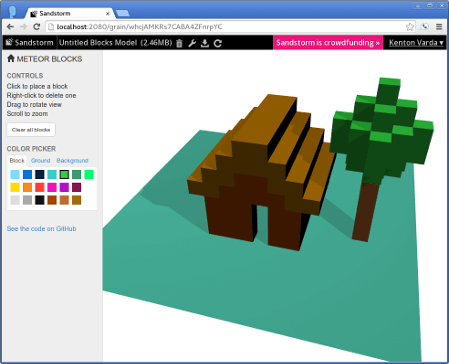Open the wrench debug tool

pos(192,43)
